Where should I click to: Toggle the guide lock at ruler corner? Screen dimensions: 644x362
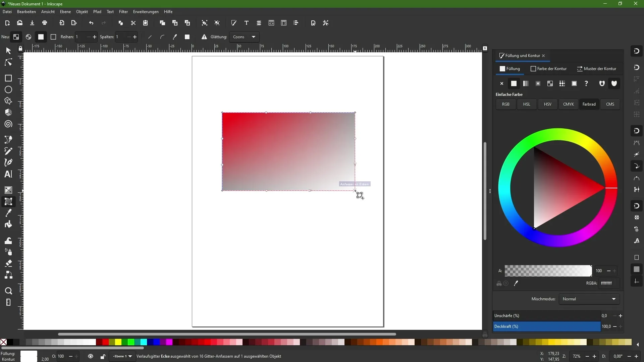20,49
